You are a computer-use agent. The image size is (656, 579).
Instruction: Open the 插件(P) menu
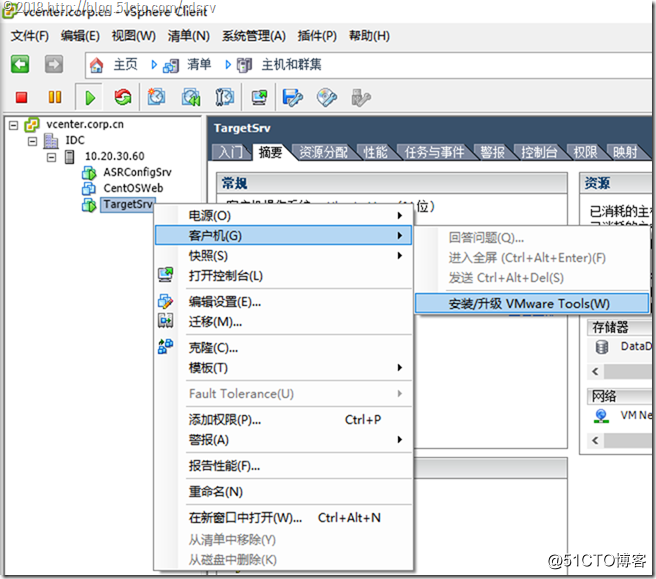[317, 36]
